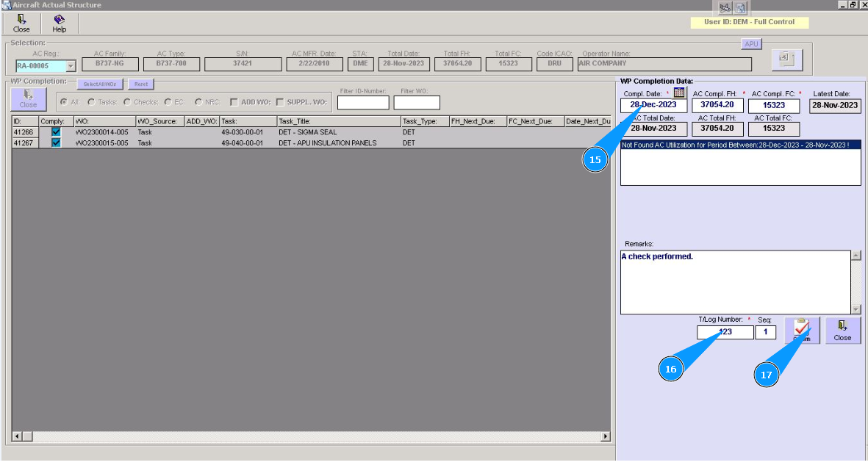The height and width of the screenshot is (465, 868).
Task: Click the AC Total FH field under WP Completion Data
Action: [x=717, y=129]
